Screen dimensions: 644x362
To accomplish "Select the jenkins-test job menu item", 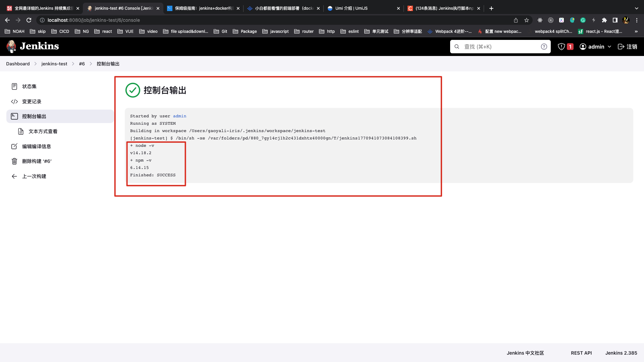I will click(54, 64).
